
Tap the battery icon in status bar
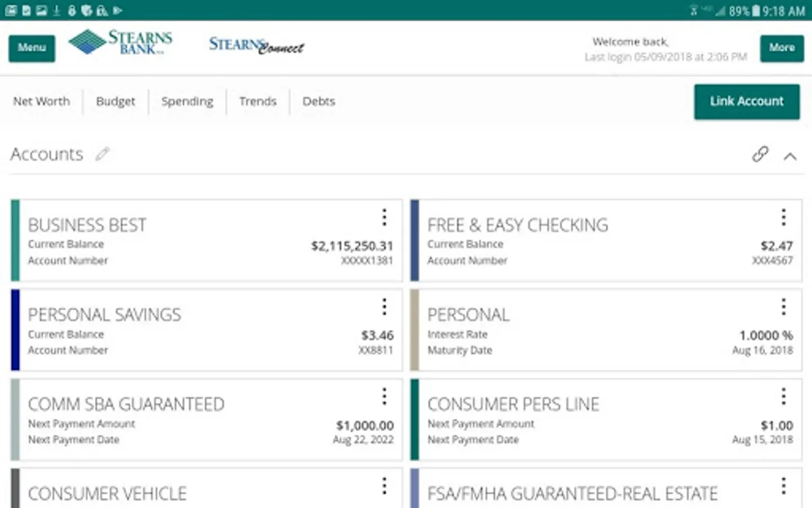point(756,11)
